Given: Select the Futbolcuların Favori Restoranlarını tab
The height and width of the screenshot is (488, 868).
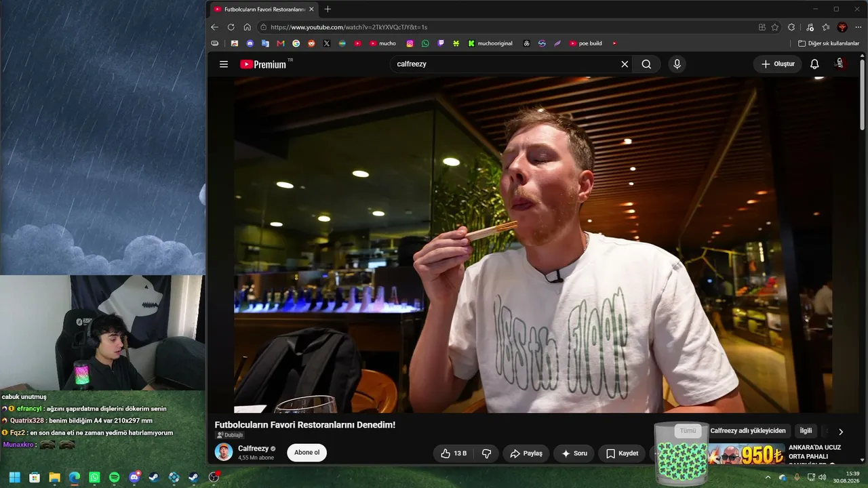Looking at the screenshot, I should point(264,9).
